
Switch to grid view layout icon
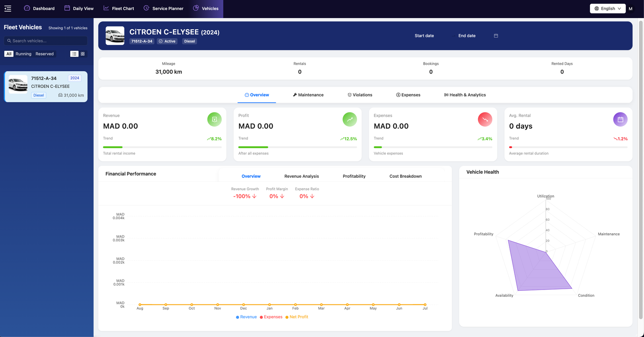[83, 54]
